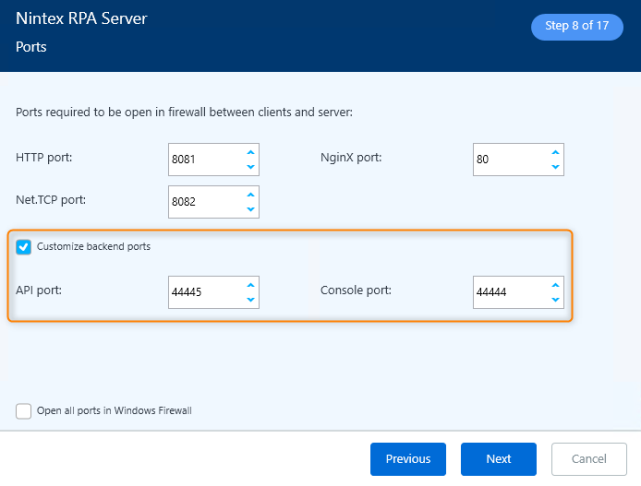Increase the NginX port using up arrow

[554, 151]
